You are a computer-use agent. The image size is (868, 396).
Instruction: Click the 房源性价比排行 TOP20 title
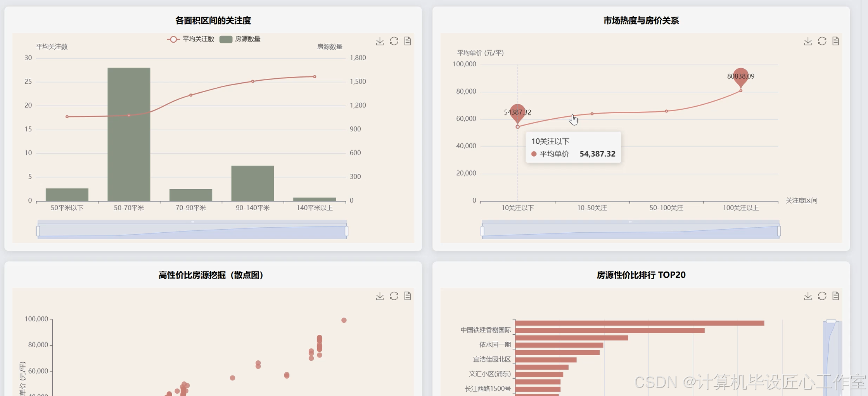pos(641,275)
